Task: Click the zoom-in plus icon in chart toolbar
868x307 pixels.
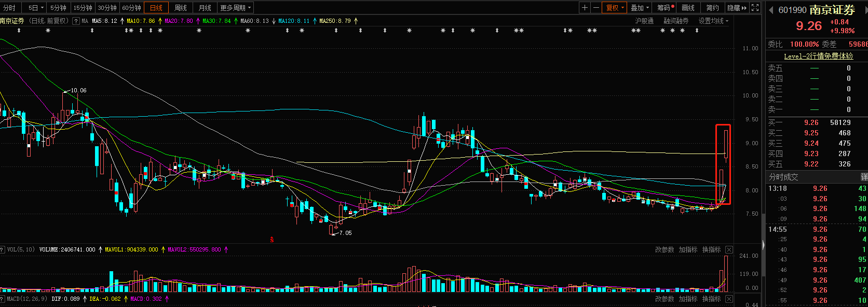Action: click(x=585, y=8)
